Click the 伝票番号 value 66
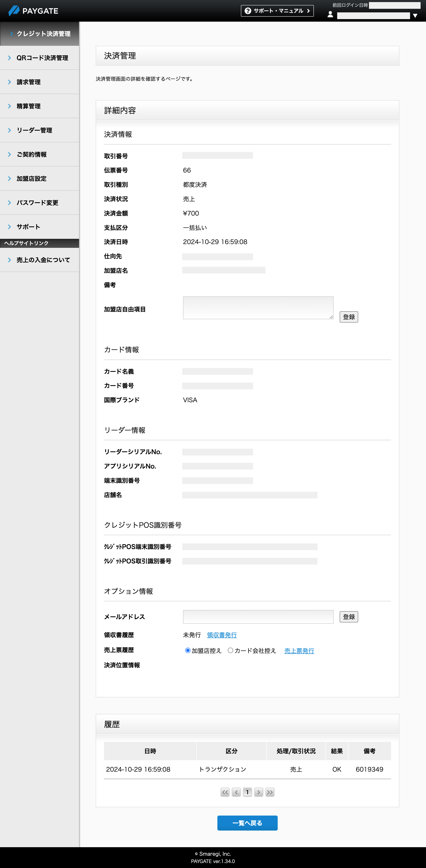The height and width of the screenshot is (868, 426). (187, 170)
